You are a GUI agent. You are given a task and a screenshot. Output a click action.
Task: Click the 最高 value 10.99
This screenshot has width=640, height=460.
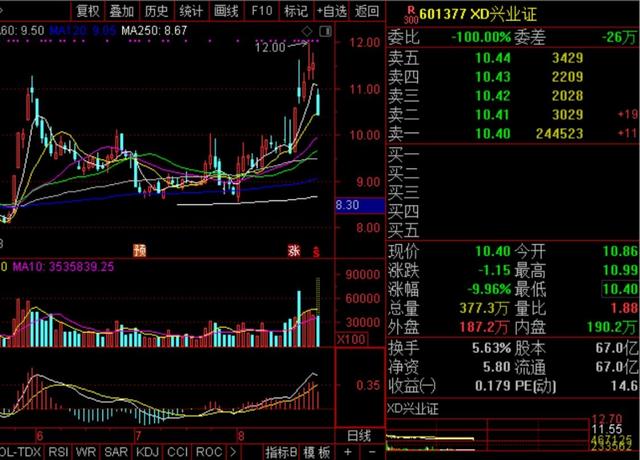coord(620,270)
